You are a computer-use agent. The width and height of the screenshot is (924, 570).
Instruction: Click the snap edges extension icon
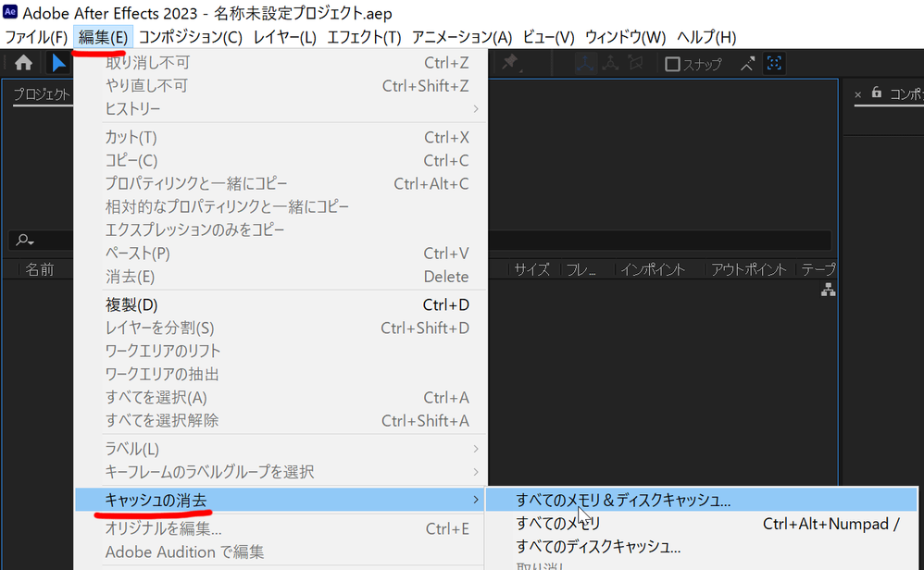coord(747,63)
